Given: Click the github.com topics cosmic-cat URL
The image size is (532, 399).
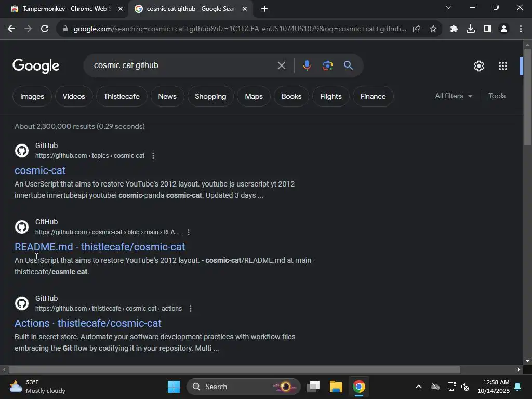Looking at the screenshot, I should (x=90, y=156).
